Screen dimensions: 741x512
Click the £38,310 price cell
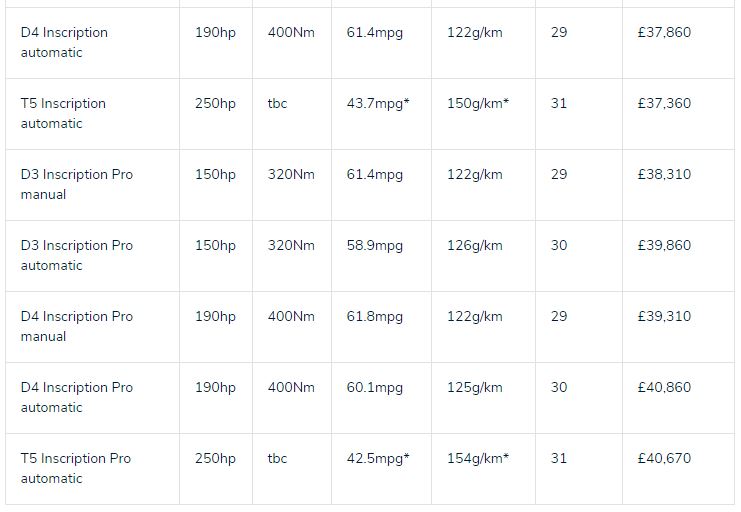pyautogui.click(x=664, y=174)
